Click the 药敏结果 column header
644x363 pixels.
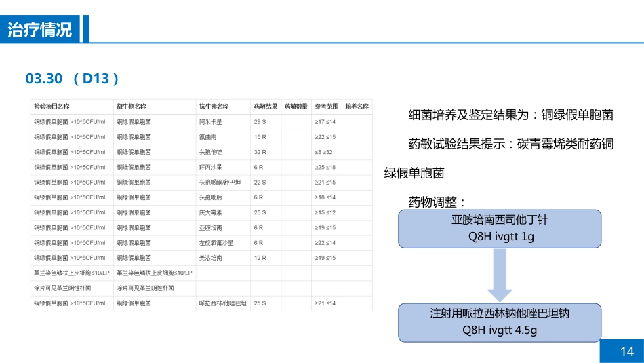click(266, 107)
